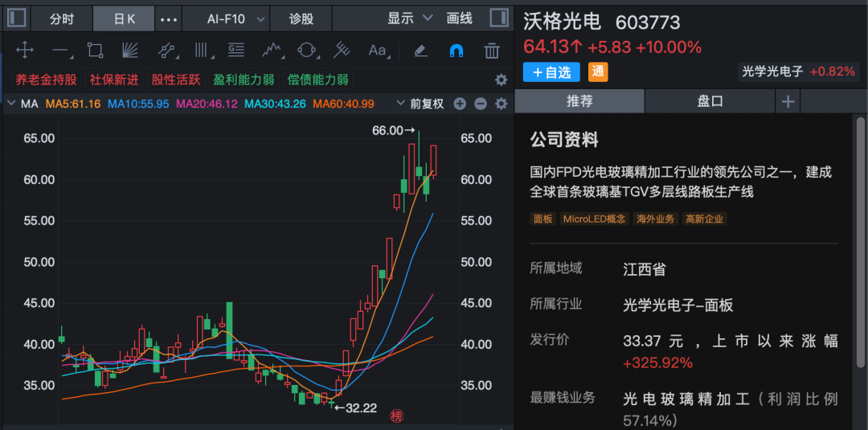Select the move/pan crosshair tool
The height and width of the screenshot is (430, 868).
click(25, 51)
